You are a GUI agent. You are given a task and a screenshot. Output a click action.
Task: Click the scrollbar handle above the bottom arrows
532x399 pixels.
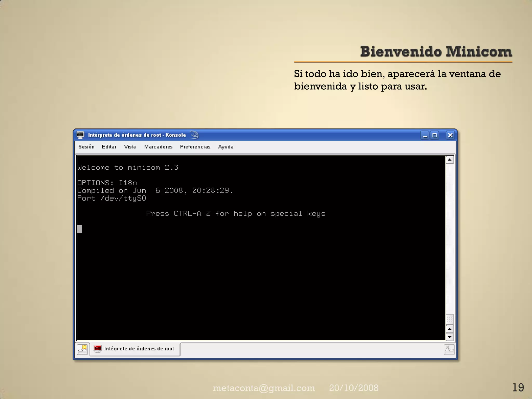tap(450, 319)
